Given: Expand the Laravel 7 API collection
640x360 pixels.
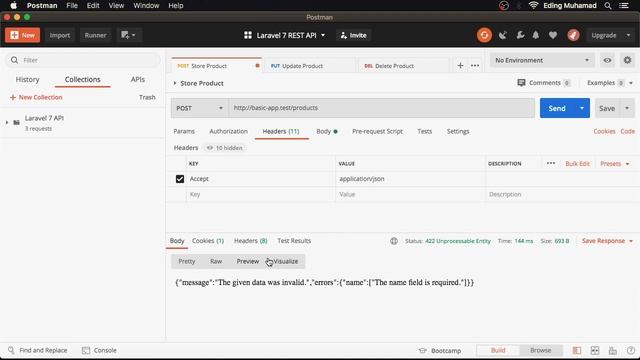Looking at the screenshot, I should pyautogui.click(x=7, y=122).
